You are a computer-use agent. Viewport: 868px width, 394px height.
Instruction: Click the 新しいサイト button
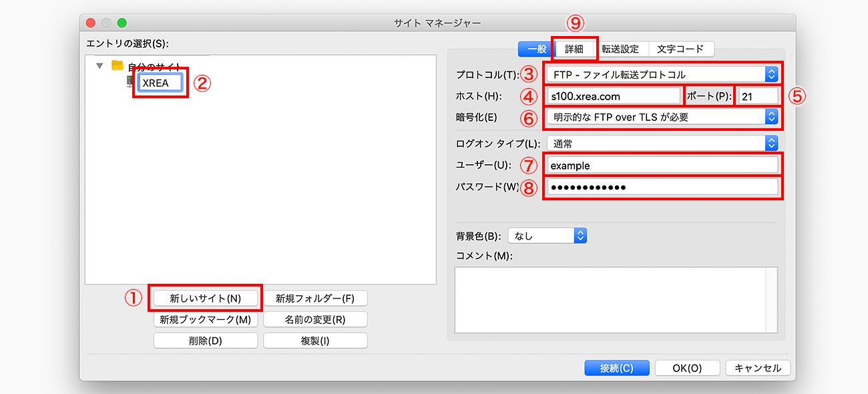coord(205,298)
